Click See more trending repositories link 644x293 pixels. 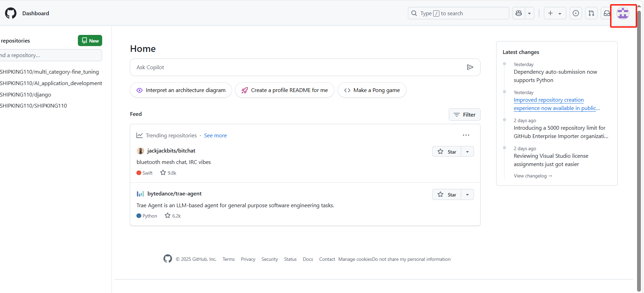[215, 135]
